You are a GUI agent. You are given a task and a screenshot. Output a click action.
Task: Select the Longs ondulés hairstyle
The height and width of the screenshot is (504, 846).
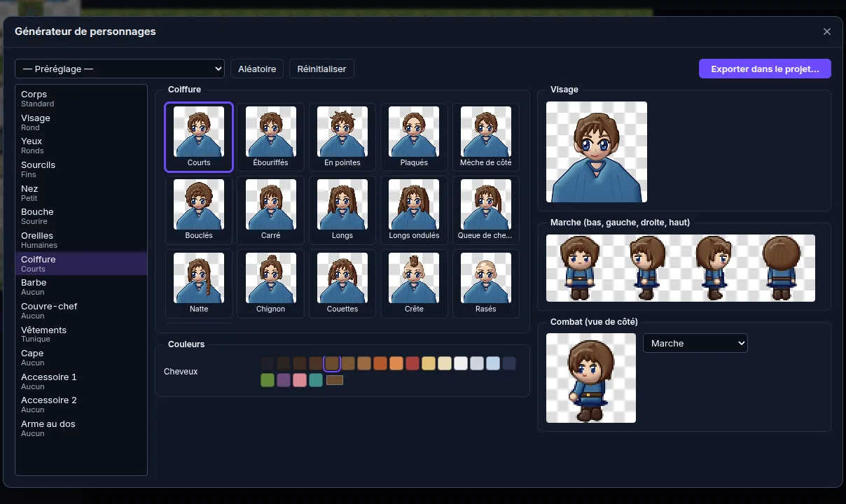(414, 210)
